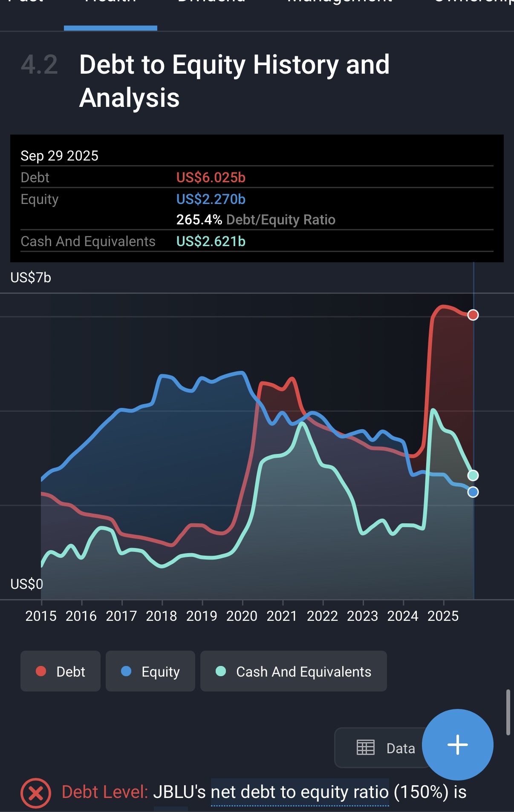The height and width of the screenshot is (812, 514).
Task: Tap the blue plus floating button
Action: pyautogui.click(x=457, y=745)
